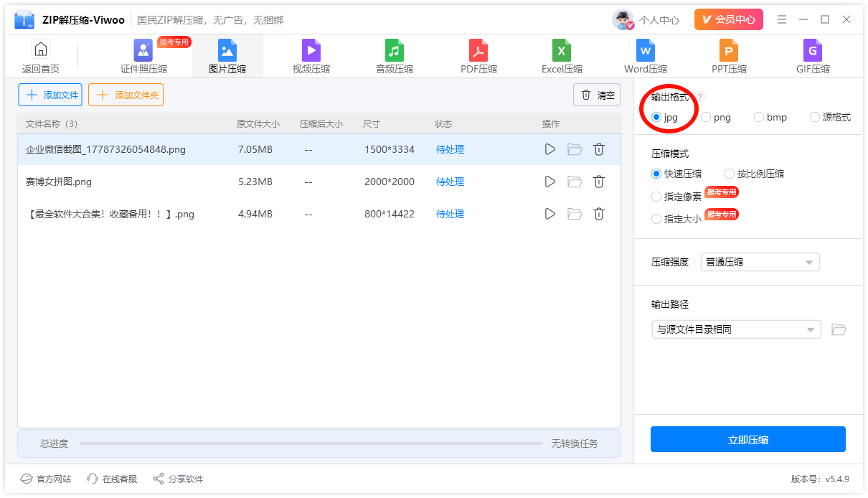The width and height of the screenshot is (868, 498).
Task: Click the 总进度 progress bar
Action: click(311, 443)
